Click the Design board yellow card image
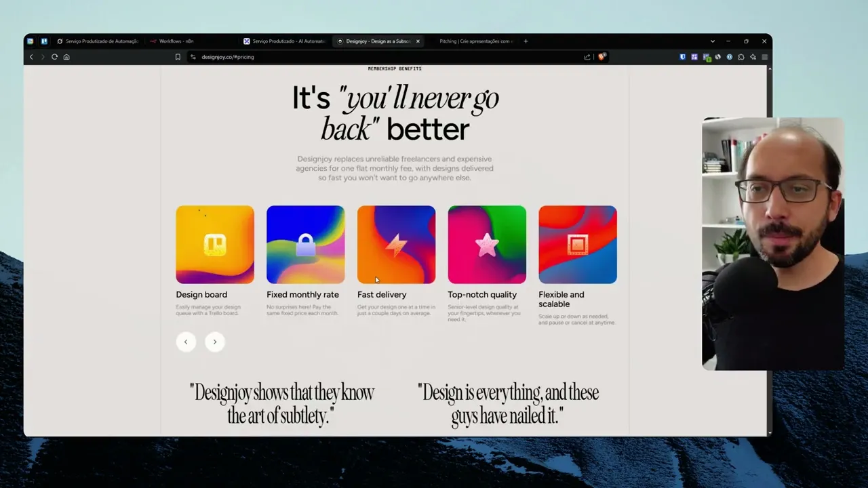 click(x=215, y=245)
